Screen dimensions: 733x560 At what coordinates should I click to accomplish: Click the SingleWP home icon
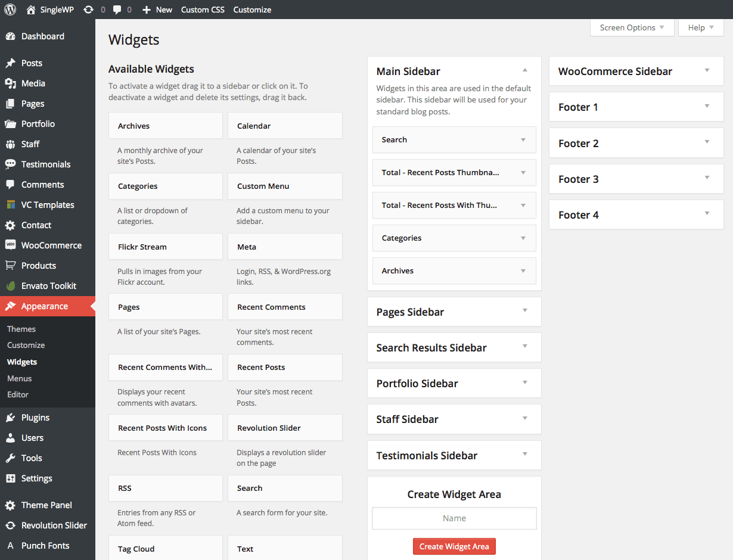[x=31, y=10]
